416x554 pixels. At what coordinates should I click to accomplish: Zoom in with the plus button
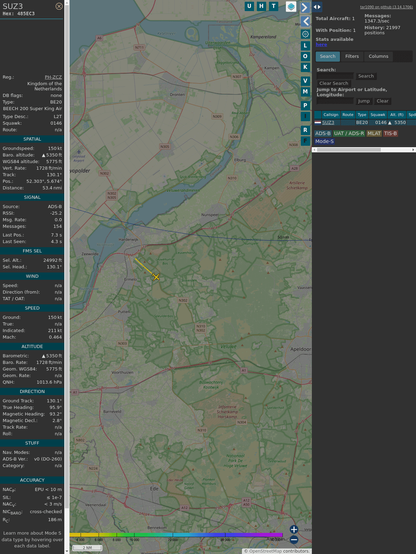[x=294, y=529]
